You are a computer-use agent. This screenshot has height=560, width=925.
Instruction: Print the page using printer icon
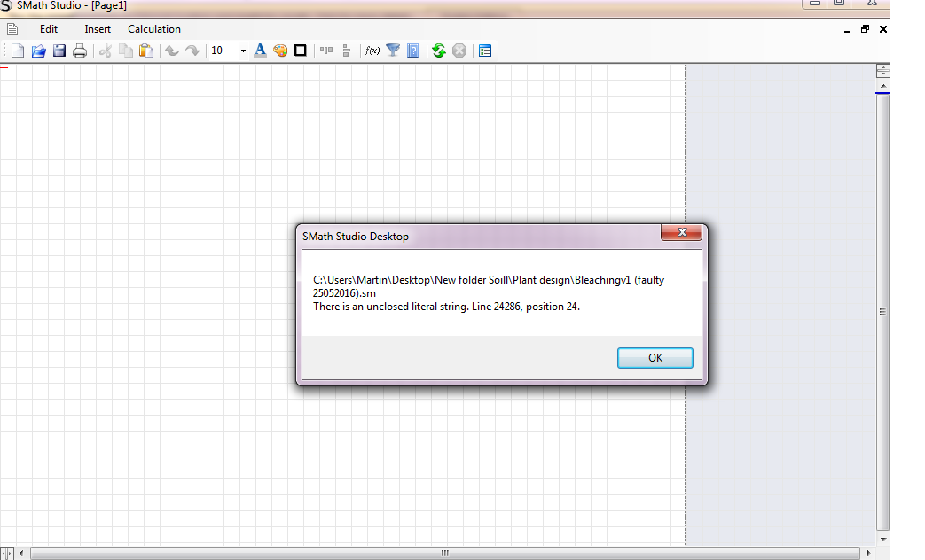[80, 51]
